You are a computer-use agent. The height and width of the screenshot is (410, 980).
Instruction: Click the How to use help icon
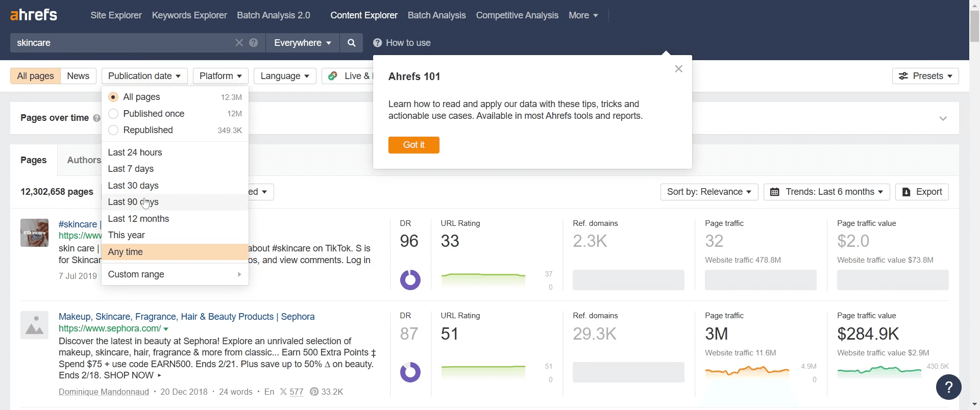click(x=377, y=43)
